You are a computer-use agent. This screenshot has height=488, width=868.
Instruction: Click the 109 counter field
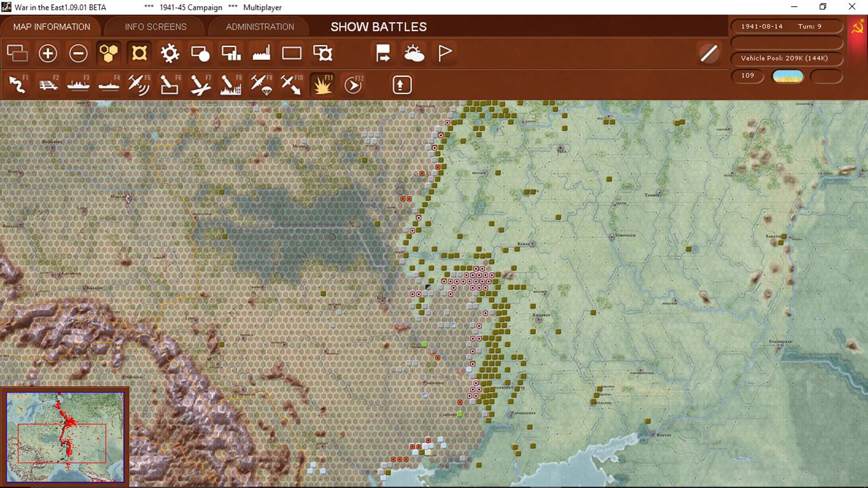coord(748,76)
